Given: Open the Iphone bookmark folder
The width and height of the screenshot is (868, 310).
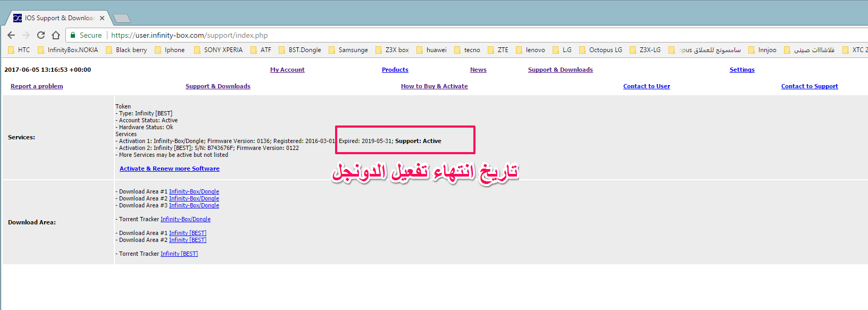Looking at the screenshot, I should [x=170, y=50].
